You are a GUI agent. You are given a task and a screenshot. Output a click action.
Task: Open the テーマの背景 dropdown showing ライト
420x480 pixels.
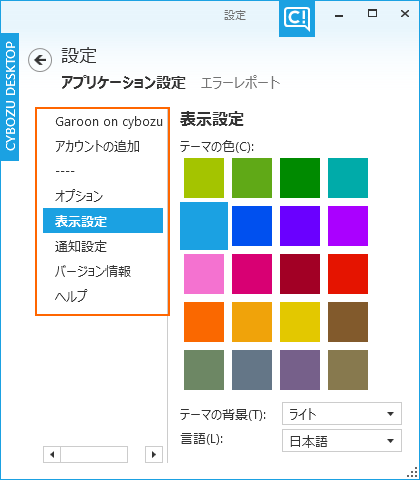pyautogui.click(x=342, y=414)
